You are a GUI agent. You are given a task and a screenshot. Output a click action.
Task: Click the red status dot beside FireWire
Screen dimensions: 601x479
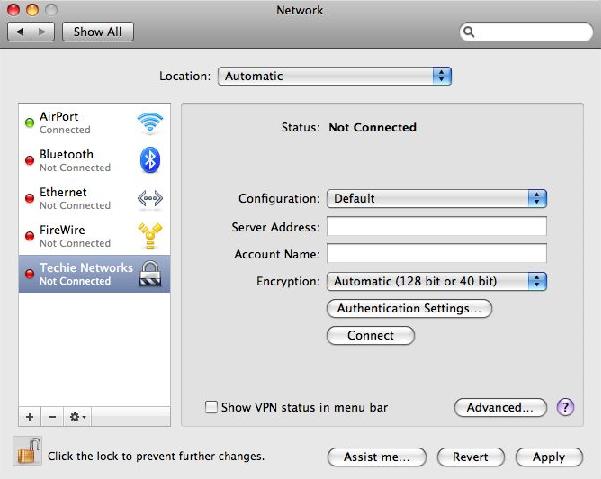30,235
